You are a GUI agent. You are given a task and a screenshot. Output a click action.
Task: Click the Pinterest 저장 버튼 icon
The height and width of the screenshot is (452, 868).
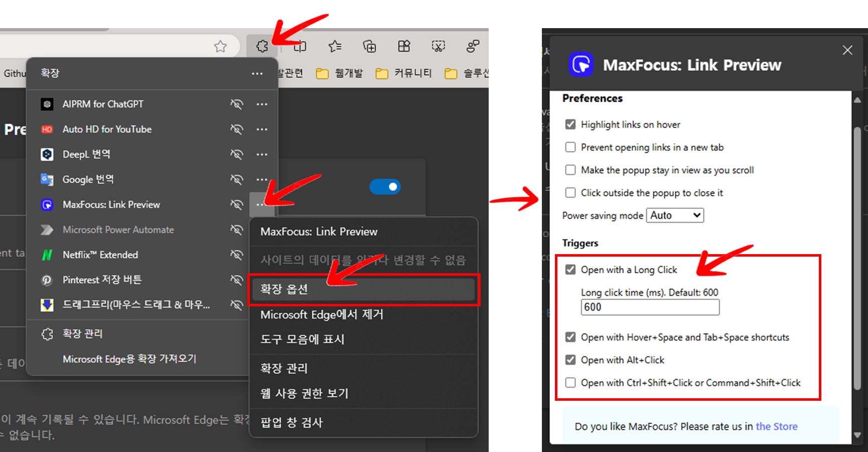point(47,280)
